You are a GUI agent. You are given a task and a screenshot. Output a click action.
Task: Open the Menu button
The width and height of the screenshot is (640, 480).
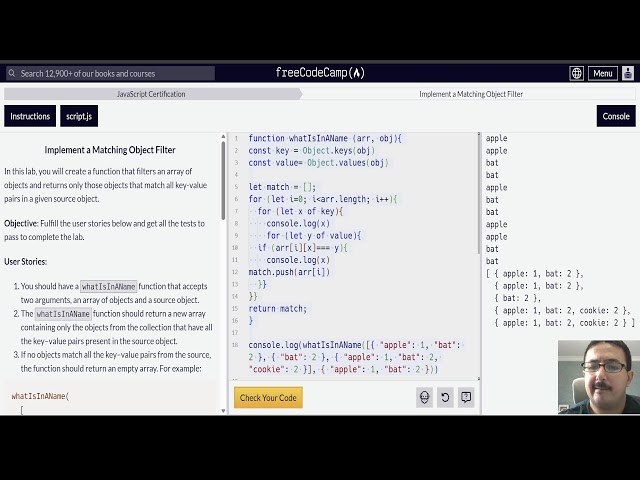pyautogui.click(x=602, y=73)
